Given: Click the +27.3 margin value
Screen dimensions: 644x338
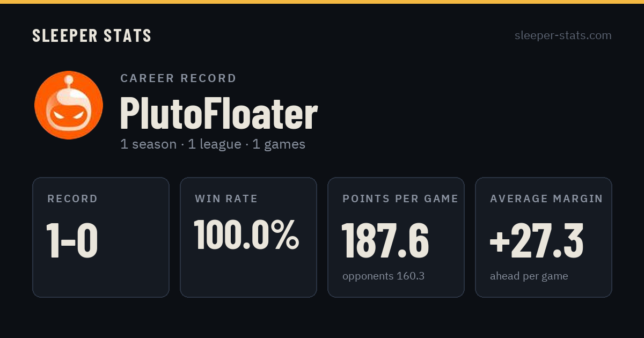Looking at the screenshot, I should tap(537, 240).
